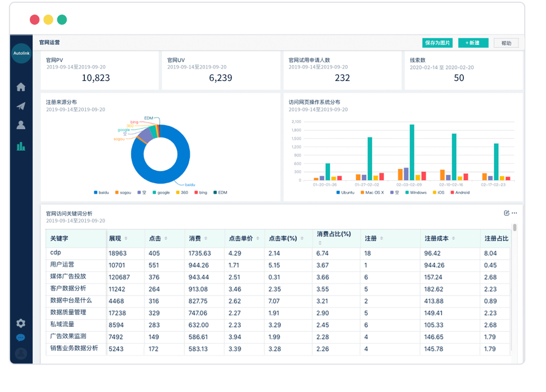
Task: Open settings gear in sidebar
Action: click(21, 323)
